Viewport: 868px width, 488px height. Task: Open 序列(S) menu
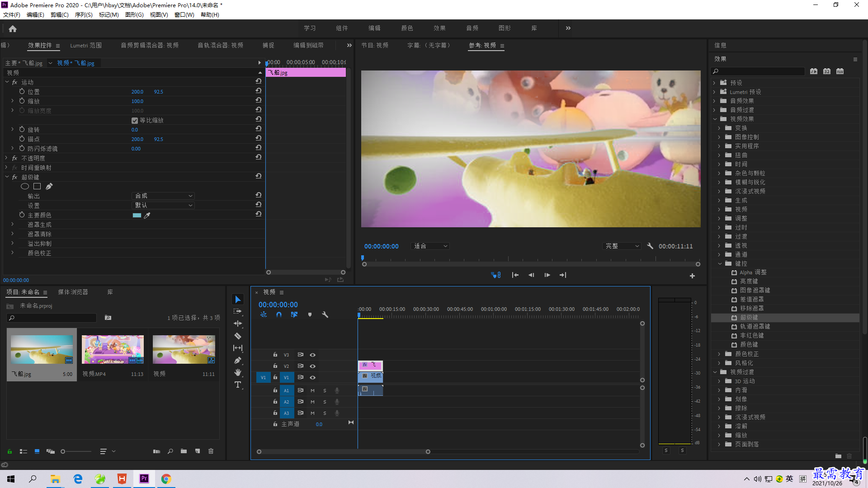pos(84,14)
